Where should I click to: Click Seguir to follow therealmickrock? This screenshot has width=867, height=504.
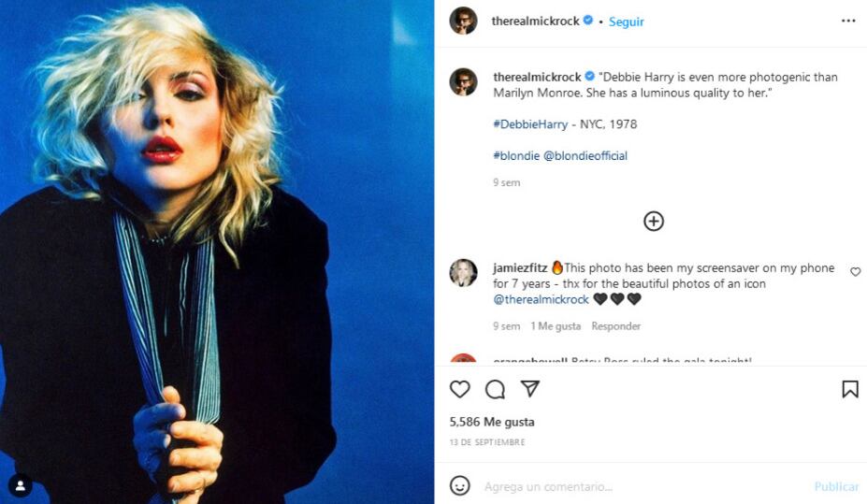626,22
